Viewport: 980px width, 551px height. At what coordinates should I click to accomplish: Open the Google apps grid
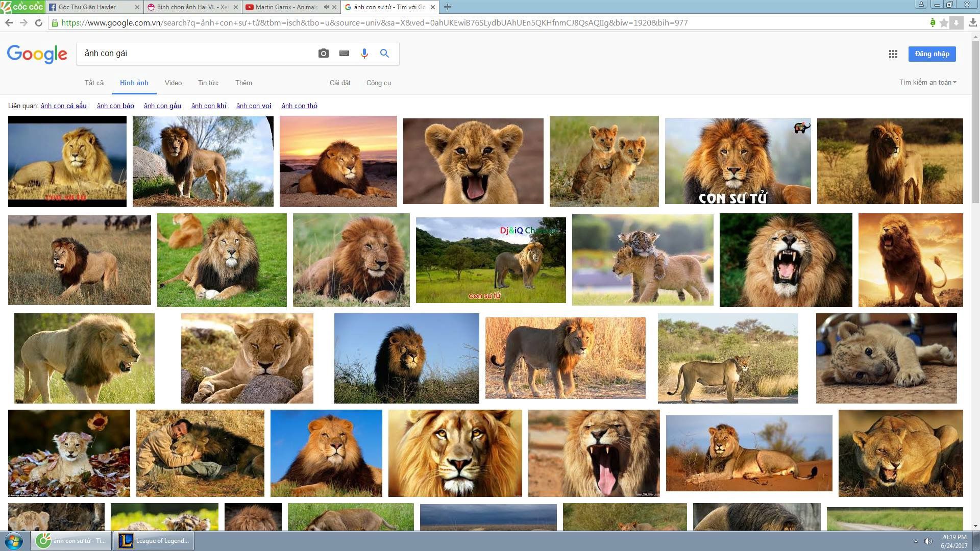893,54
